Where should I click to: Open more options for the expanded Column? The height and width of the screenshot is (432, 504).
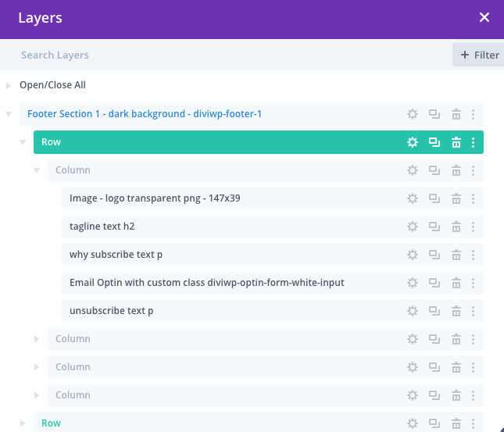(473, 170)
